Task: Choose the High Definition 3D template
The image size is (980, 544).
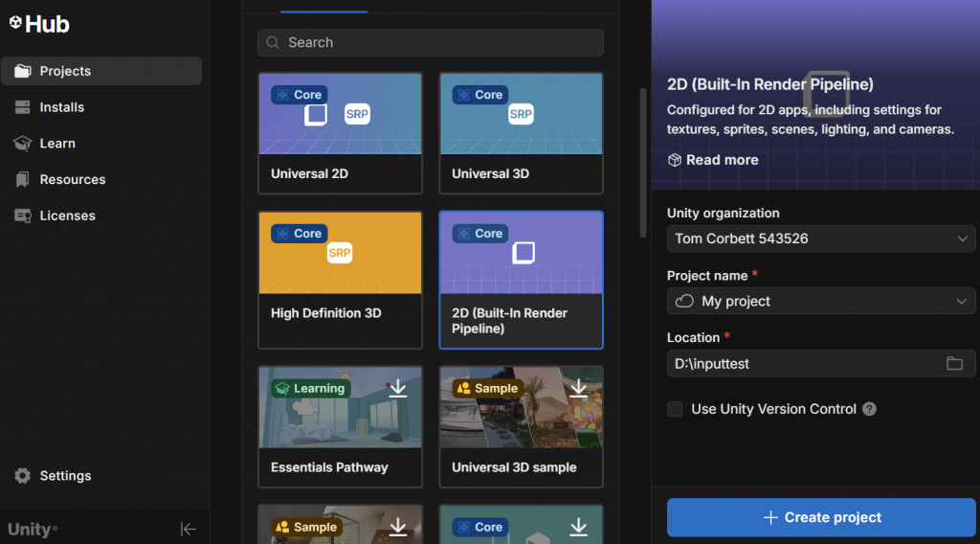Action: pyautogui.click(x=340, y=280)
